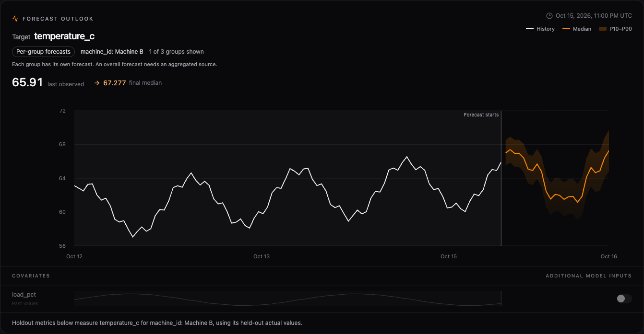Click the Forecast starts marker label

(x=481, y=115)
